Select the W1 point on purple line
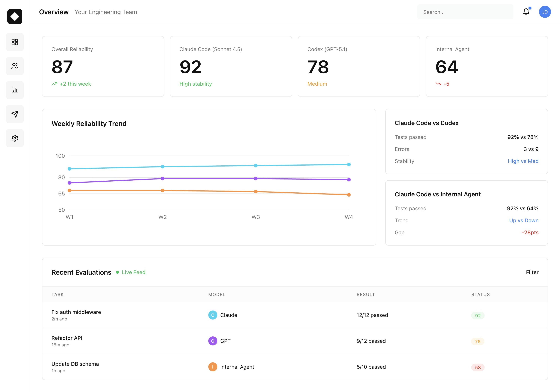 coord(69,183)
